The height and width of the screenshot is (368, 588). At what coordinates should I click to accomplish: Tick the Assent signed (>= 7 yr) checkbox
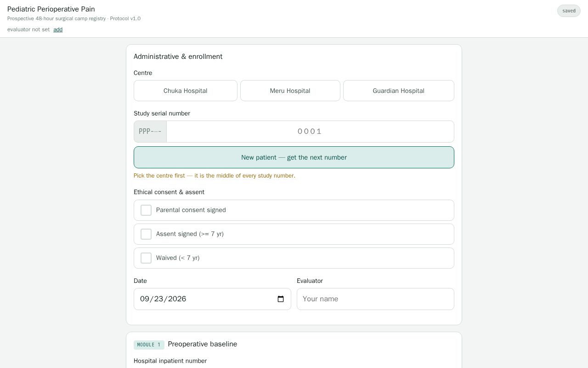146,234
